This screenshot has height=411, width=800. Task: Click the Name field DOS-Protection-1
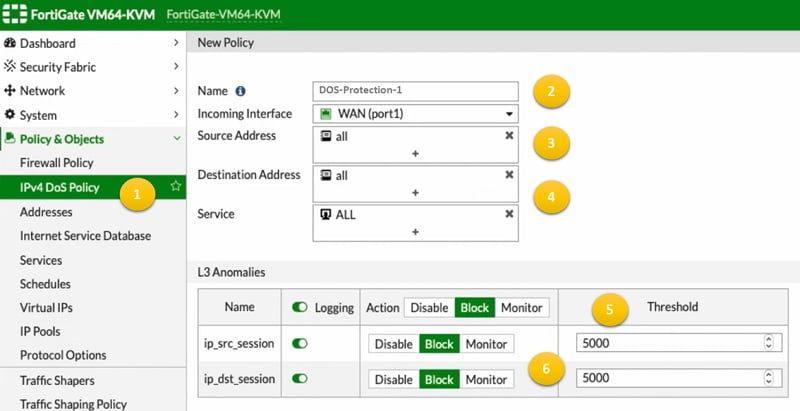(x=415, y=91)
